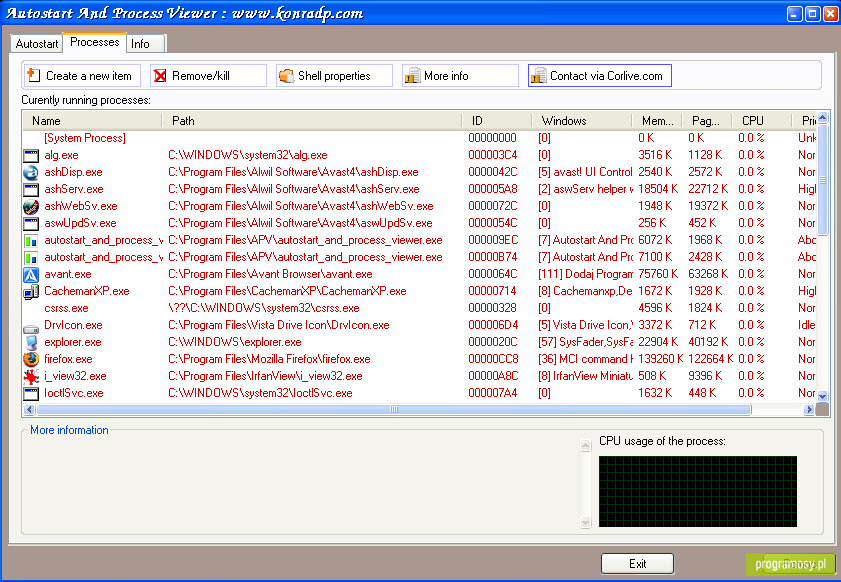This screenshot has height=582, width=841.
Task: Sort by the Windows column header
Action: [582, 121]
